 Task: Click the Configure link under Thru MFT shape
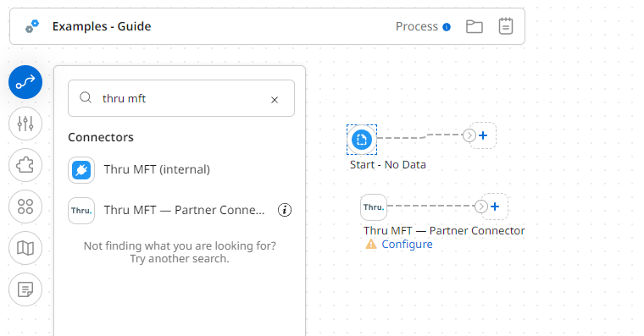pos(407,244)
